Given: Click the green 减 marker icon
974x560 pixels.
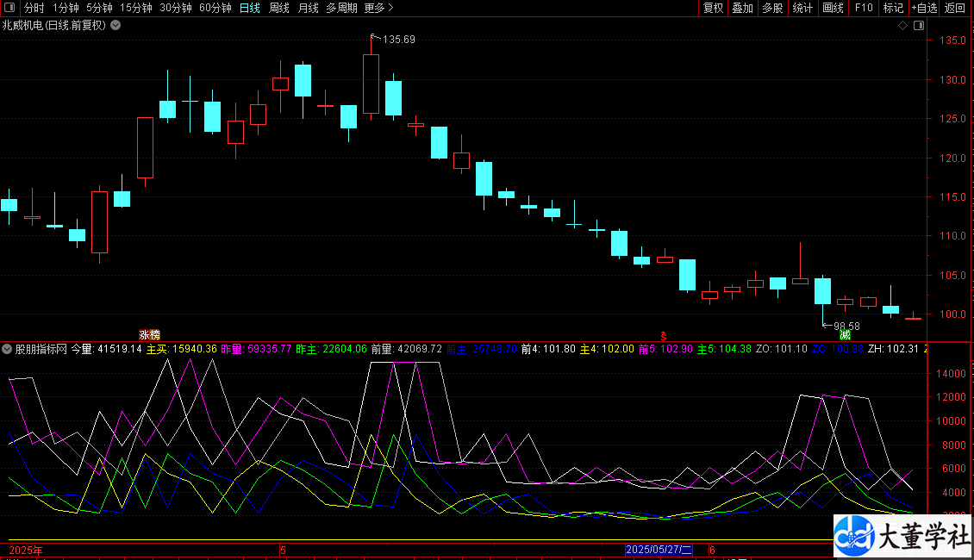Looking at the screenshot, I should 846,334.
